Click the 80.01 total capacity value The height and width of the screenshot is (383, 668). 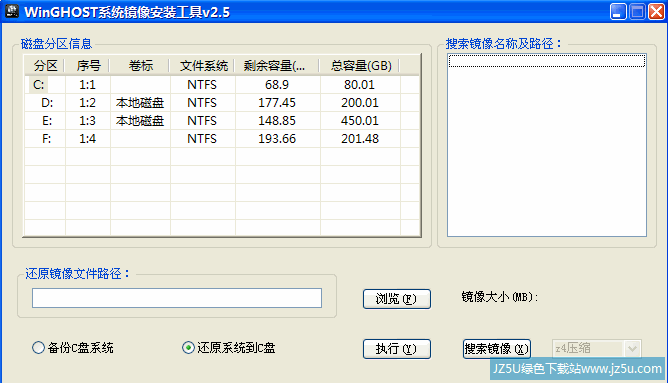pos(360,85)
